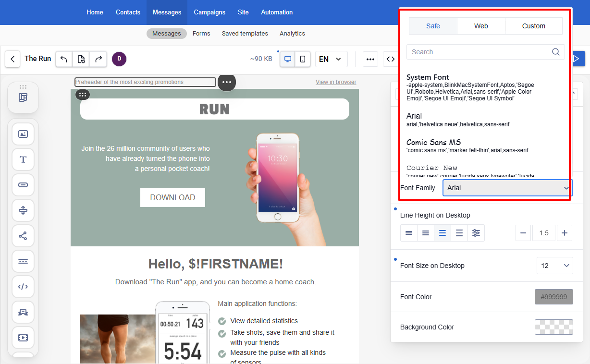Set the third, highlighted line height preset
This screenshot has width=590, height=364.
coord(442,233)
